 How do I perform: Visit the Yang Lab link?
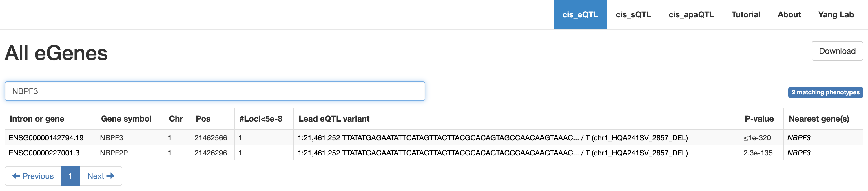pos(836,15)
